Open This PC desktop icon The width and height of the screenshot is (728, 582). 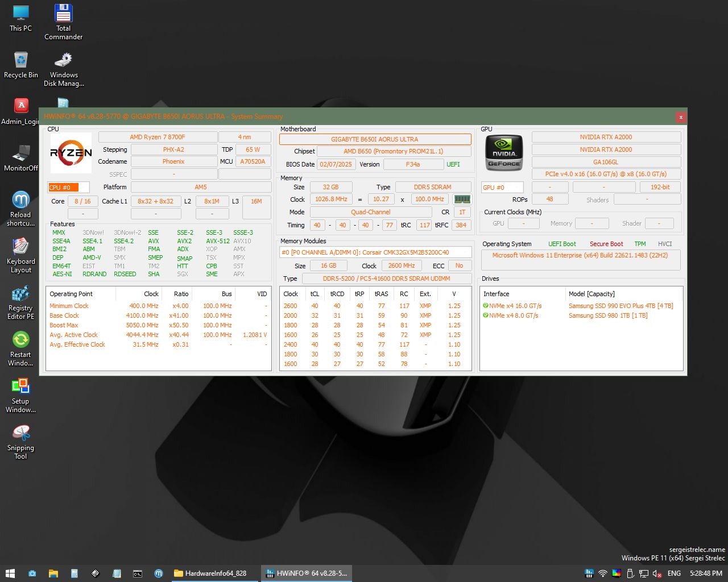click(x=21, y=18)
